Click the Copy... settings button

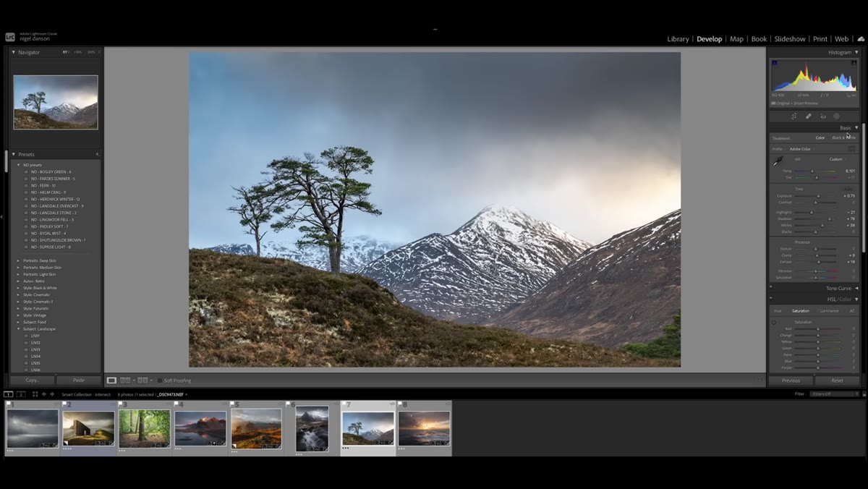click(x=33, y=380)
